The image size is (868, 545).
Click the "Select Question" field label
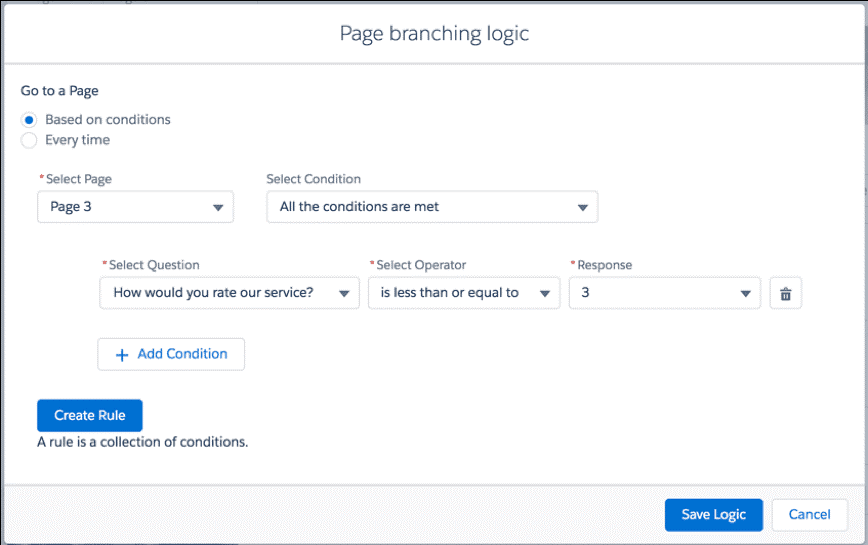pos(154,265)
